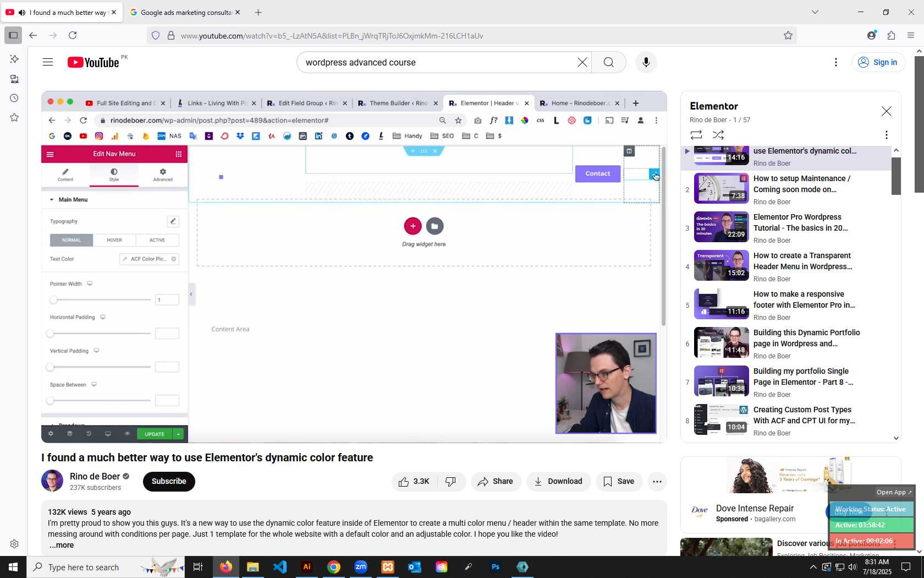Toggle the browser sidebar panel
This screenshot has height=578, width=924.
tap(13, 35)
